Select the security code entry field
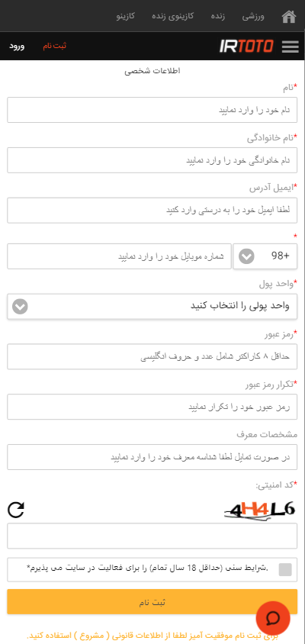This screenshot has height=644, width=305. (x=152, y=536)
